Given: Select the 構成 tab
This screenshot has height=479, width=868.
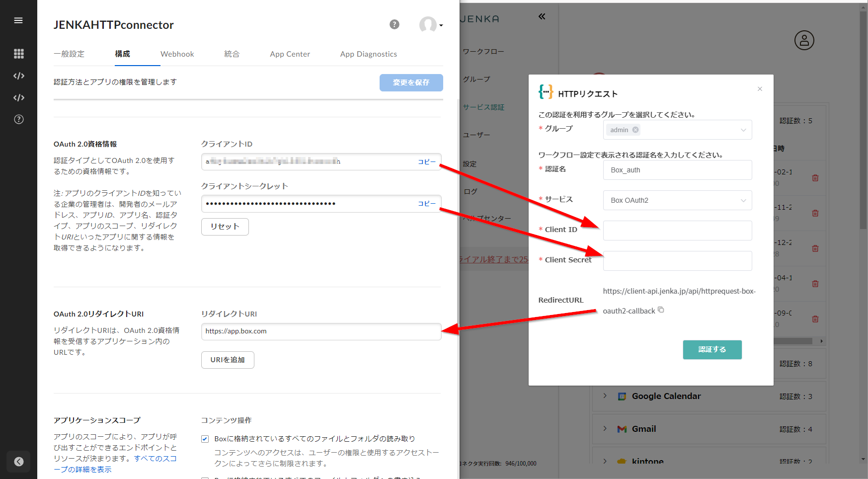Looking at the screenshot, I should [122, 54].
